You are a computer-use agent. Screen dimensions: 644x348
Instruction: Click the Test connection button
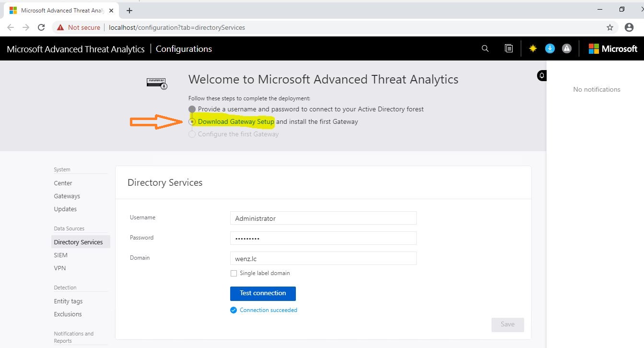pyautogui.click(x=263, y=293)
